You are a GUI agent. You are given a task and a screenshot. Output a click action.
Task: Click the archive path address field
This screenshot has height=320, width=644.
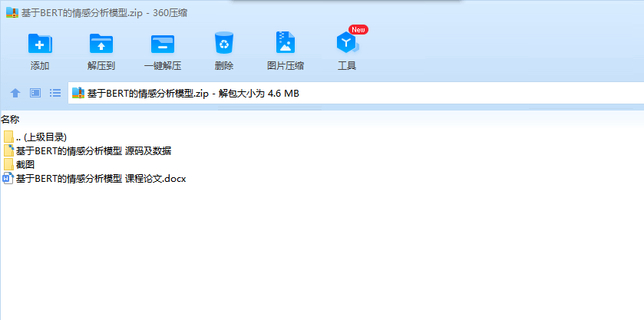355,94
